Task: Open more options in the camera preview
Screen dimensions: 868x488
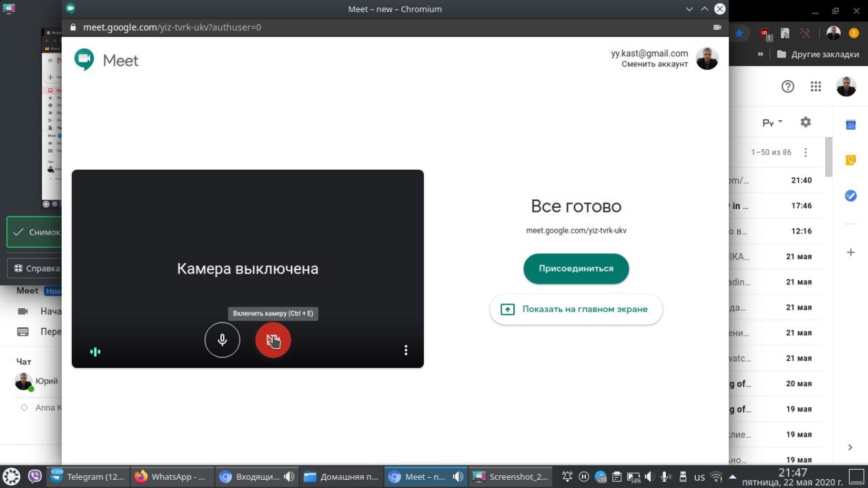Action: (406, 350)
